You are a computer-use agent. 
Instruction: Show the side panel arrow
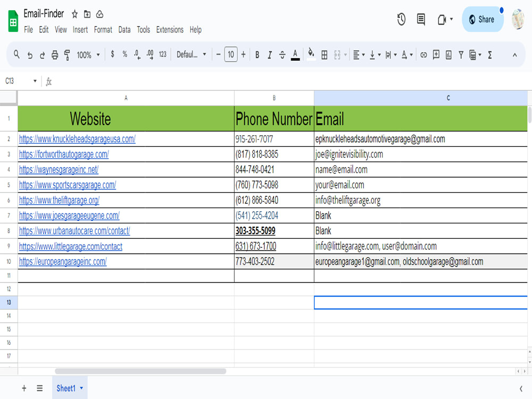[x=521, y=389]
